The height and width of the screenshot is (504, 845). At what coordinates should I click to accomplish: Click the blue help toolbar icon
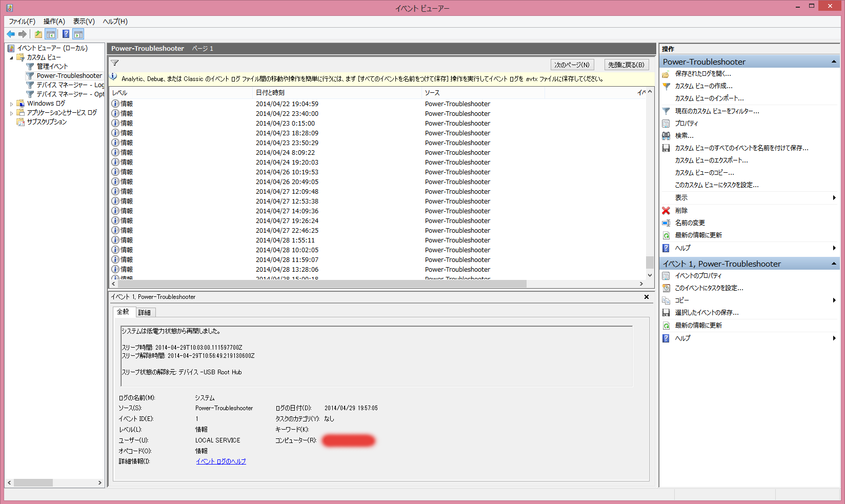click(66, 34)
